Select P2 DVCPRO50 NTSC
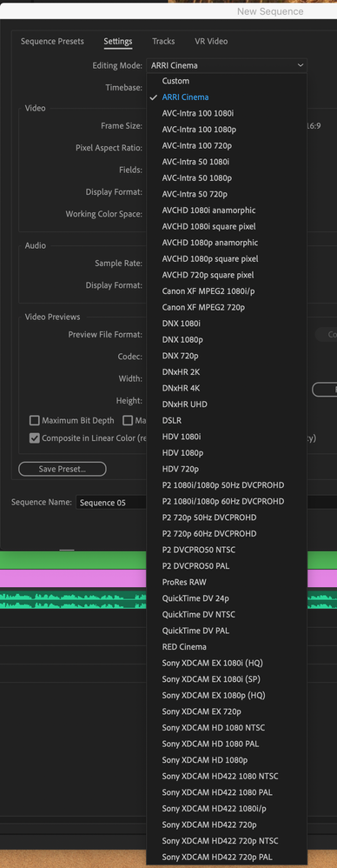 point(227,550)
